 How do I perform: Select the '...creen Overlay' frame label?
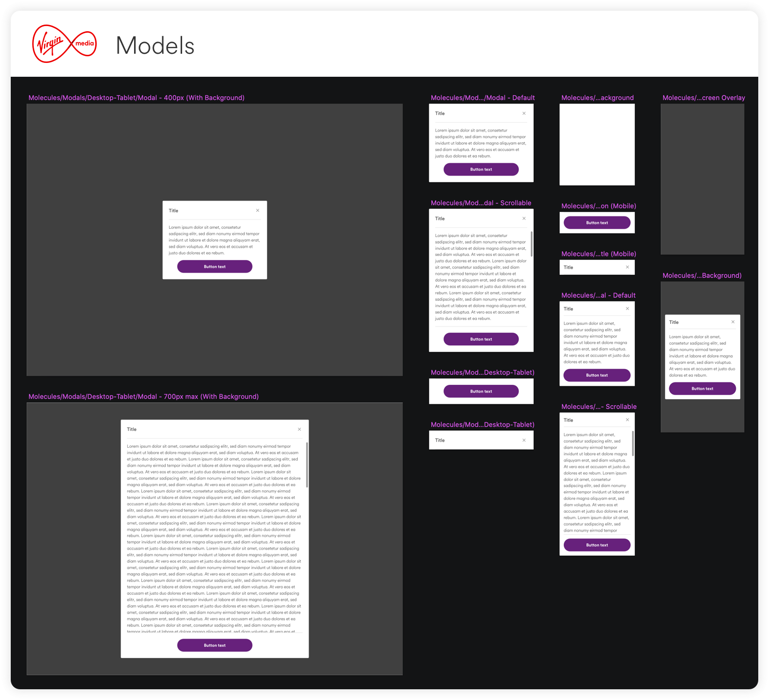[703, 98]
